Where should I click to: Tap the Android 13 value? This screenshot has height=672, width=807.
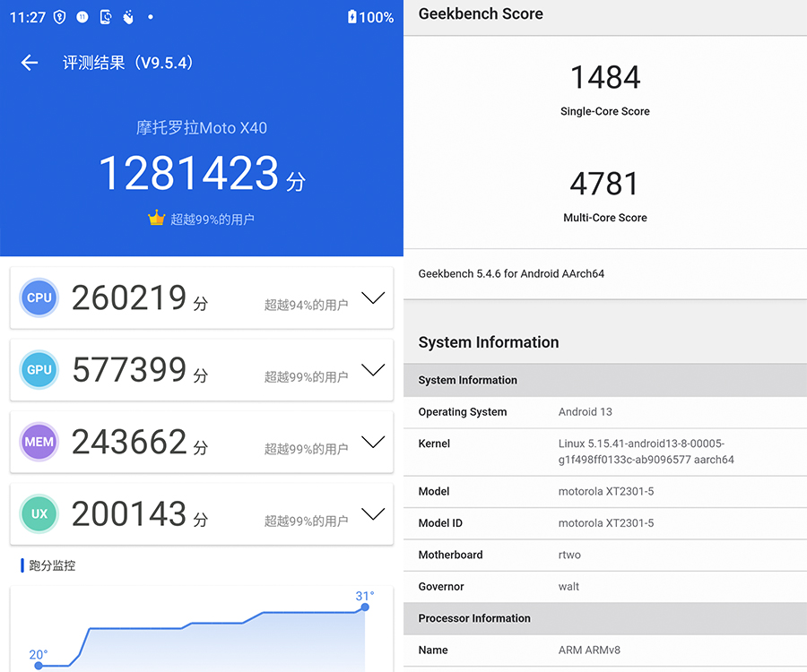point(586,412)
